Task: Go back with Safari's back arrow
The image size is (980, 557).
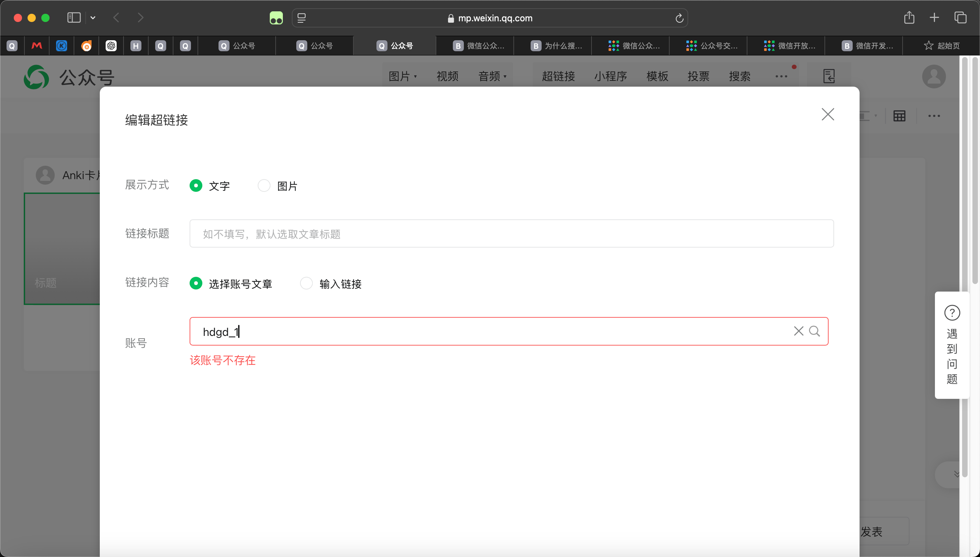Action: pyautogui.click(x=116, y=18)
